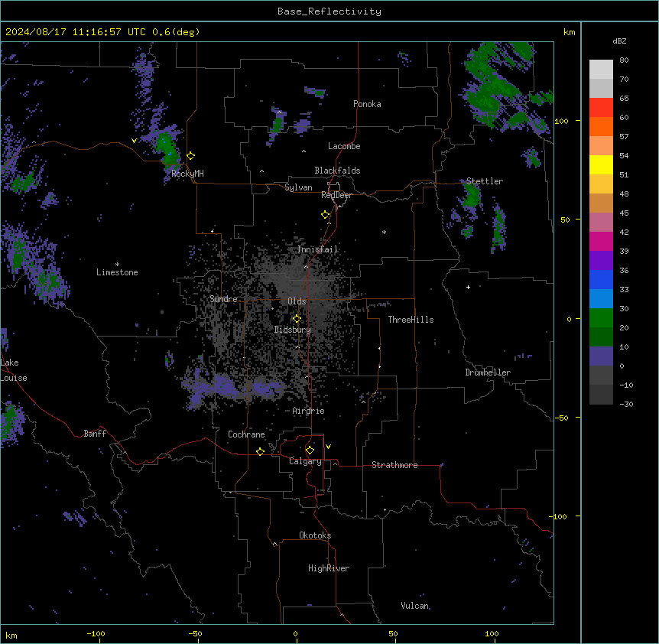Click the RedDeer city label
The image size is (659, 644).
[x=336, y=195]
